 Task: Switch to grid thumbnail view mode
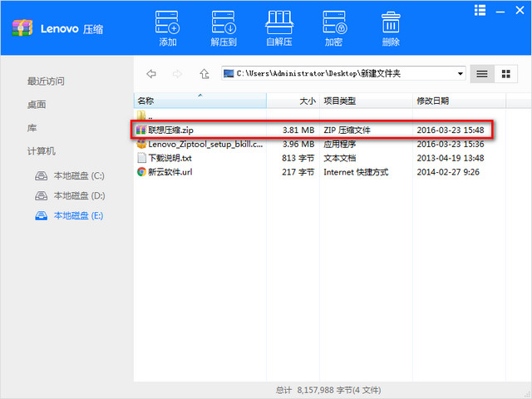coord(506,74)
